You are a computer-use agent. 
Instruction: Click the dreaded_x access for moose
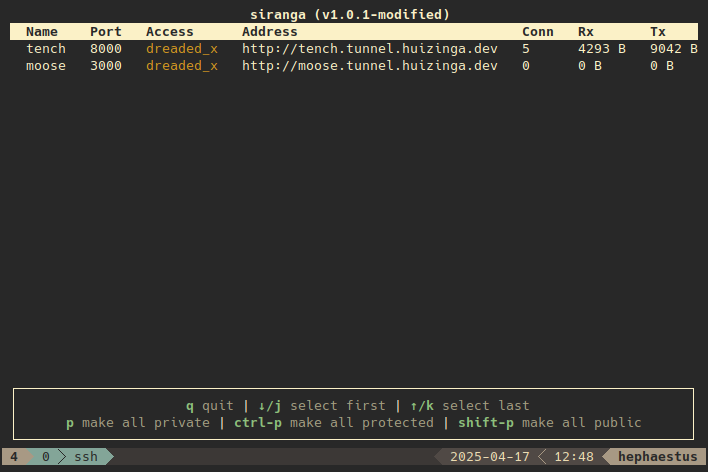[182, 66]
